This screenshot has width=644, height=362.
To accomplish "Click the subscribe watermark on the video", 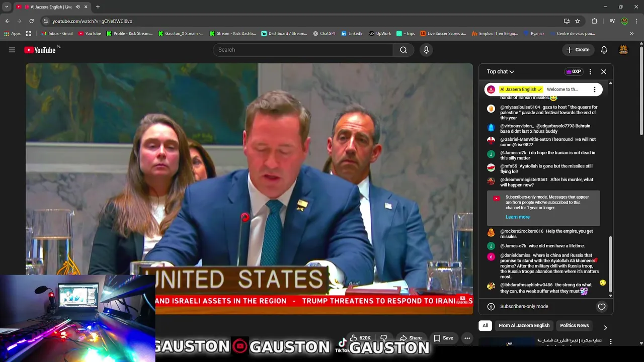I will [462, 300].
